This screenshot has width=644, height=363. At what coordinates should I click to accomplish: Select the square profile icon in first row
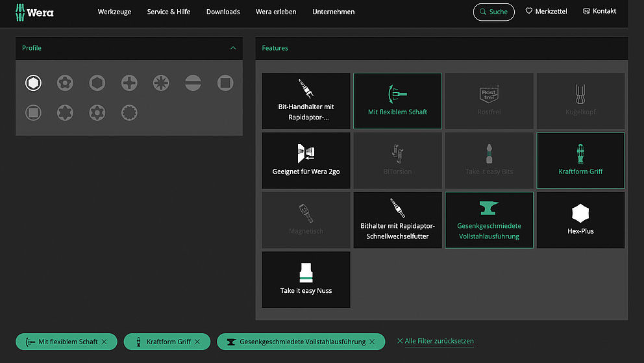[x=225, y=83]
